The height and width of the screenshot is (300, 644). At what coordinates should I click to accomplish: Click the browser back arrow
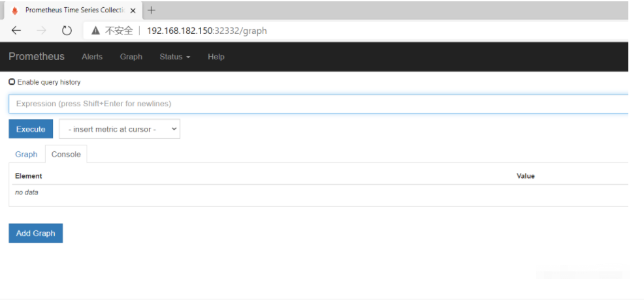16,31
